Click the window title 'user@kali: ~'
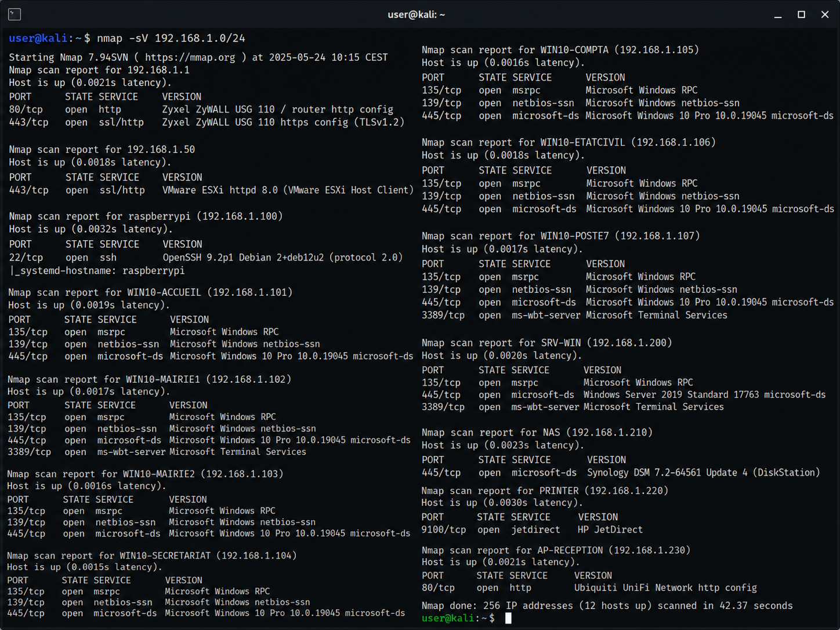The image size is (840, 630). click(x=417, y=15)
